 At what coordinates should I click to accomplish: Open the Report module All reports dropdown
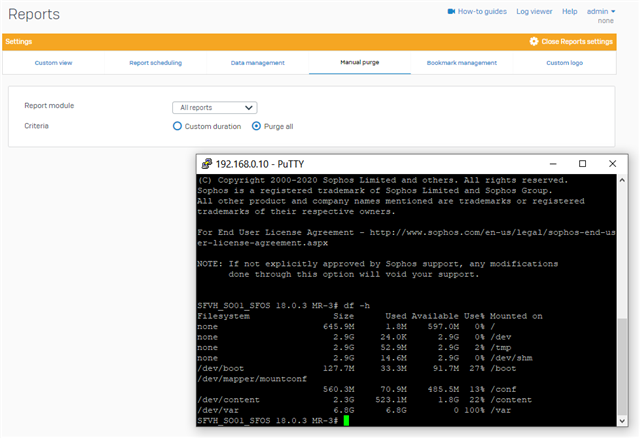215,108
